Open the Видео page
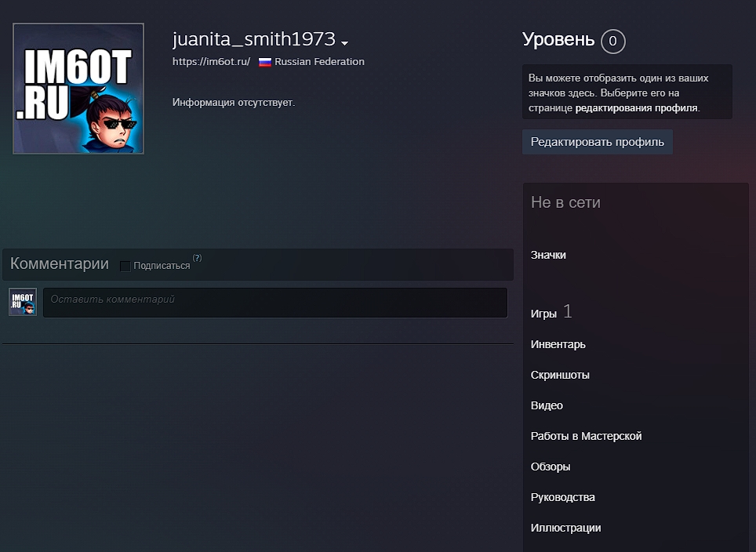The height and width of the screenshot is (552, 756). pos(547,405)
